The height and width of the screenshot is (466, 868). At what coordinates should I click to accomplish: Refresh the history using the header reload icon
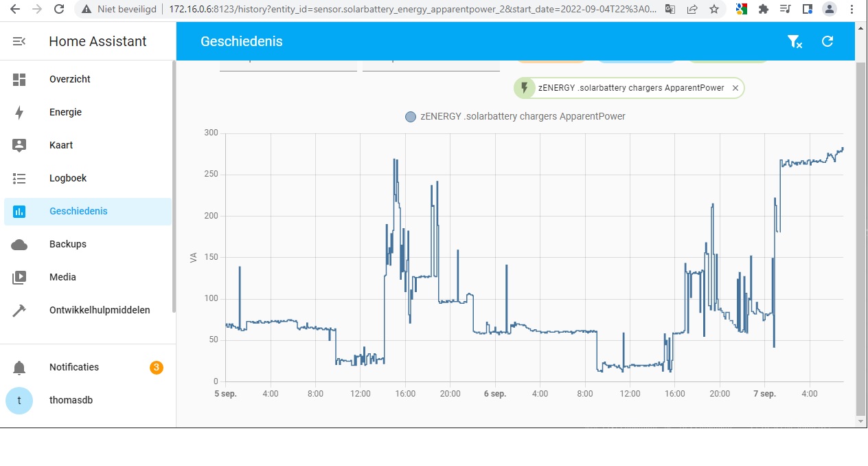(827, 41)
